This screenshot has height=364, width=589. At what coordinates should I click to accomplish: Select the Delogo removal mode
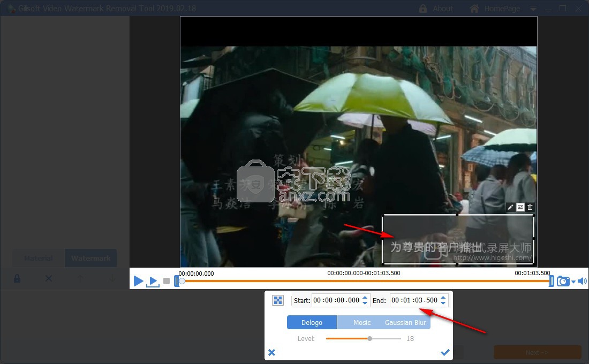pyautogui.click(x=312, y=322)
